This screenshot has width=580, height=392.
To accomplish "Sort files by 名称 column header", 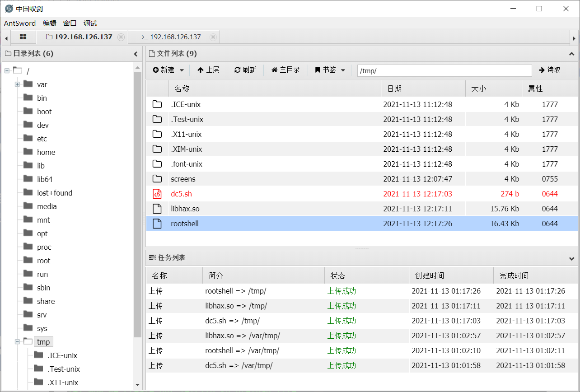I will pyautogui.click(x=275, y=89).
